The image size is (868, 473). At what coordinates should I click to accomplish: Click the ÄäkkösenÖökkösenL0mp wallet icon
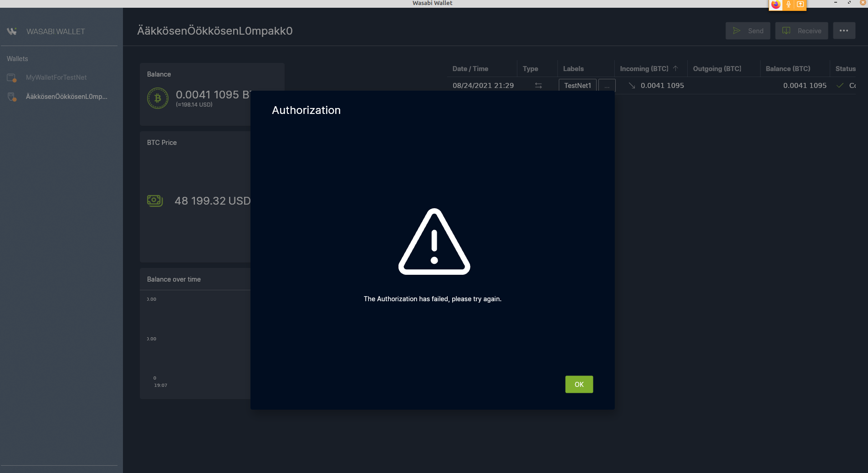[x=12, y=97]
